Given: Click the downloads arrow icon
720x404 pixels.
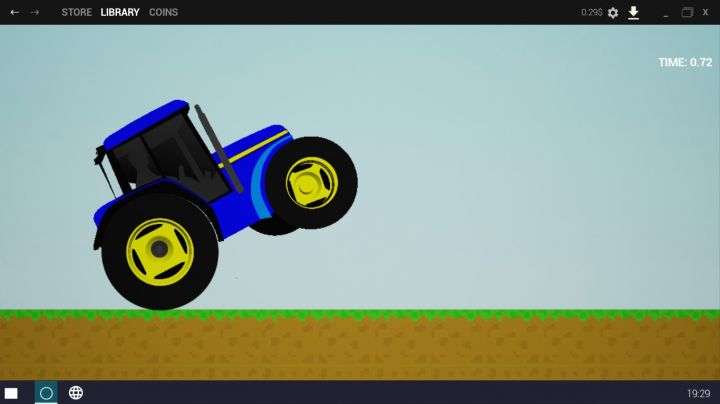Looking at the screenshot, I should (x=633, y=12).
